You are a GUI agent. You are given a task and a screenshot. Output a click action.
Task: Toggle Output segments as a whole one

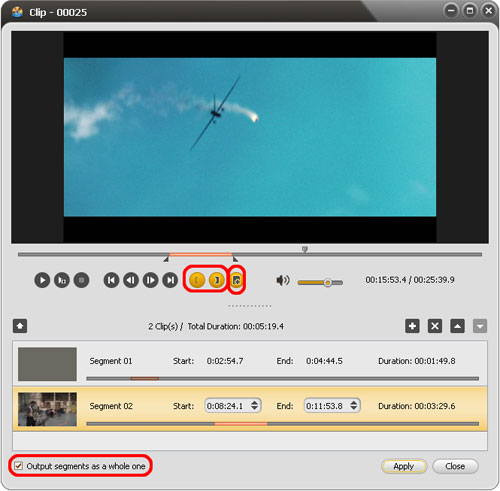click(x=19, y=466)
